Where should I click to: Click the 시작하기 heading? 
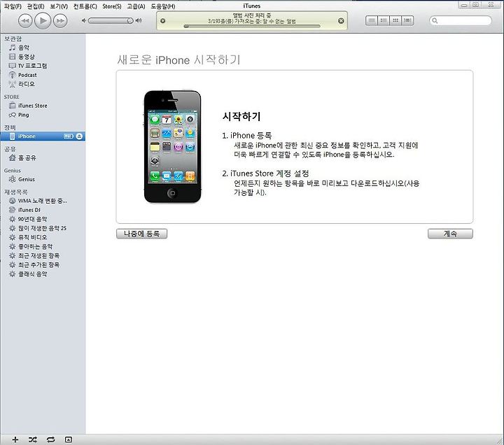point(241,116)
